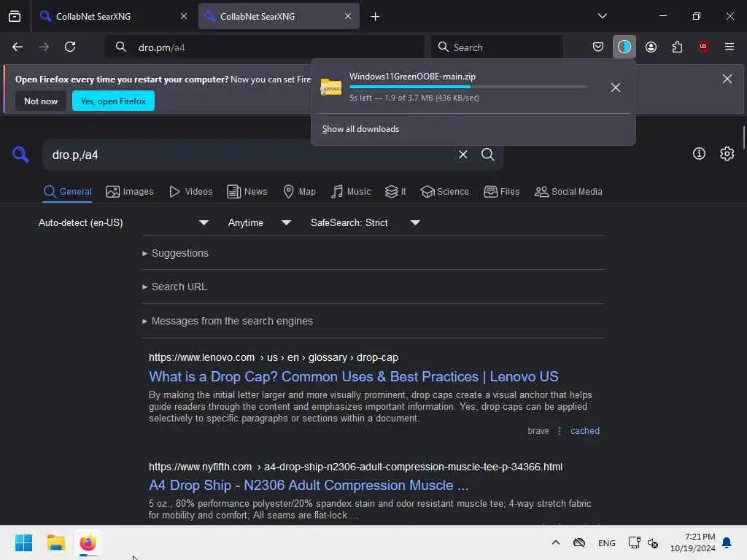The width and height of the screenshot is (747, 560).
Task: Open the Extensions puzzle icon
Action: pyautogui.click(x=677, y=47)
